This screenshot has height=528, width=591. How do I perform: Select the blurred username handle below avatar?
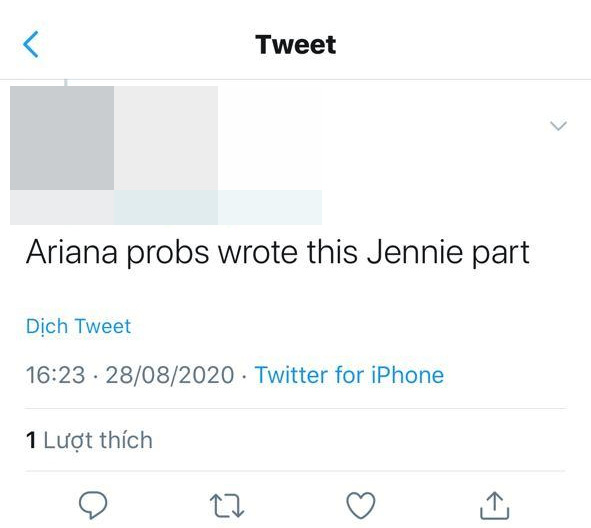point(166,207)
